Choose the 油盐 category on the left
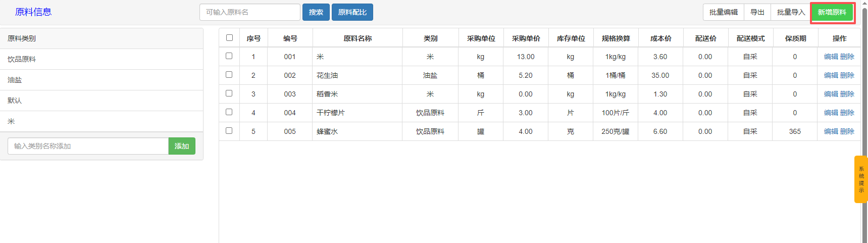The image size is (868, 243). click(x=15, y=80)
